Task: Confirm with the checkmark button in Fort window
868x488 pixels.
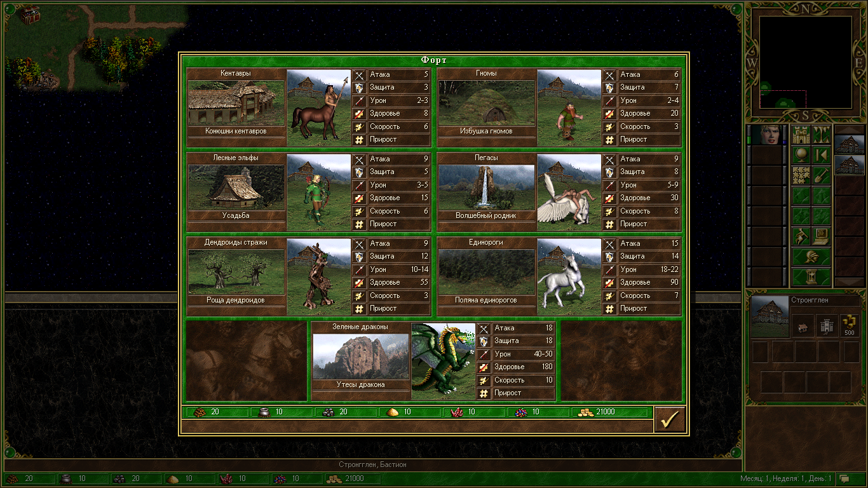Action: click(x=670, y=419)
